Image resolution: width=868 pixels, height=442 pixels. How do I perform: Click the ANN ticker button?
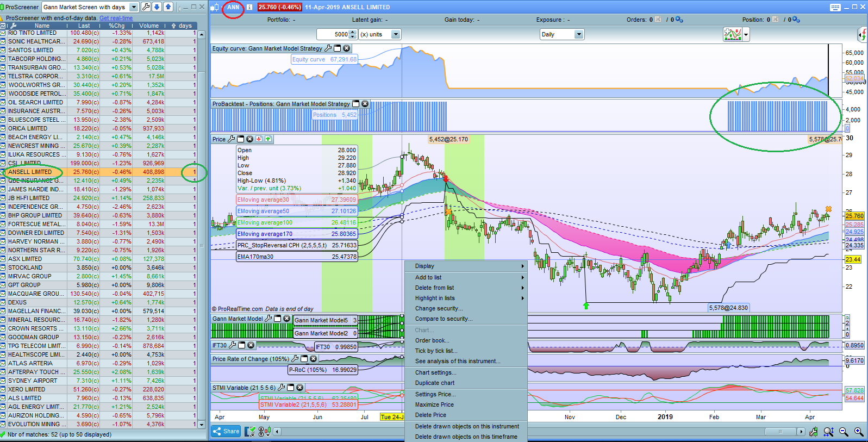pos(233,7)
